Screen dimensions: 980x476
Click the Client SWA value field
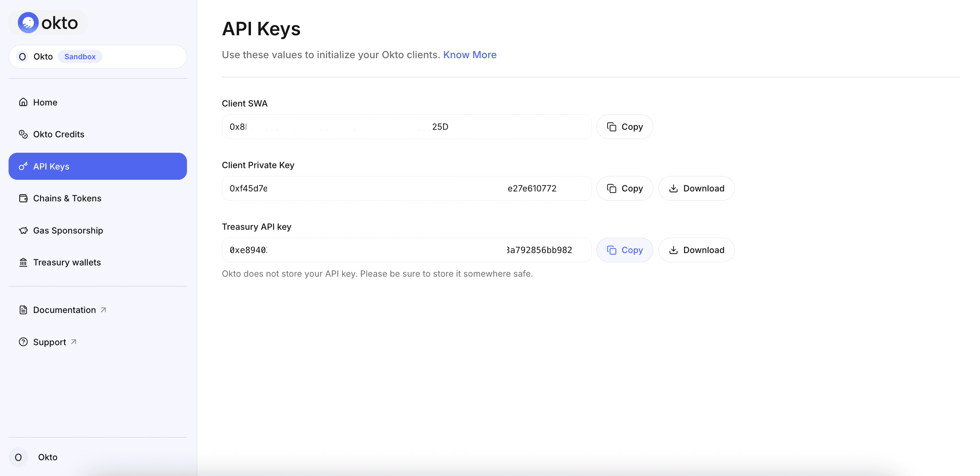point(406,127)
